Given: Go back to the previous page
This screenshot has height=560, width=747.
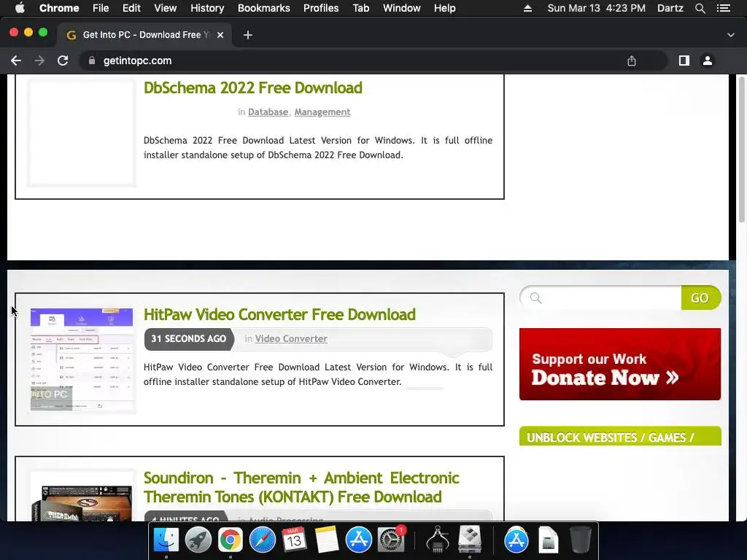Looking at the screenshot, I should click(x=16, y=61).
